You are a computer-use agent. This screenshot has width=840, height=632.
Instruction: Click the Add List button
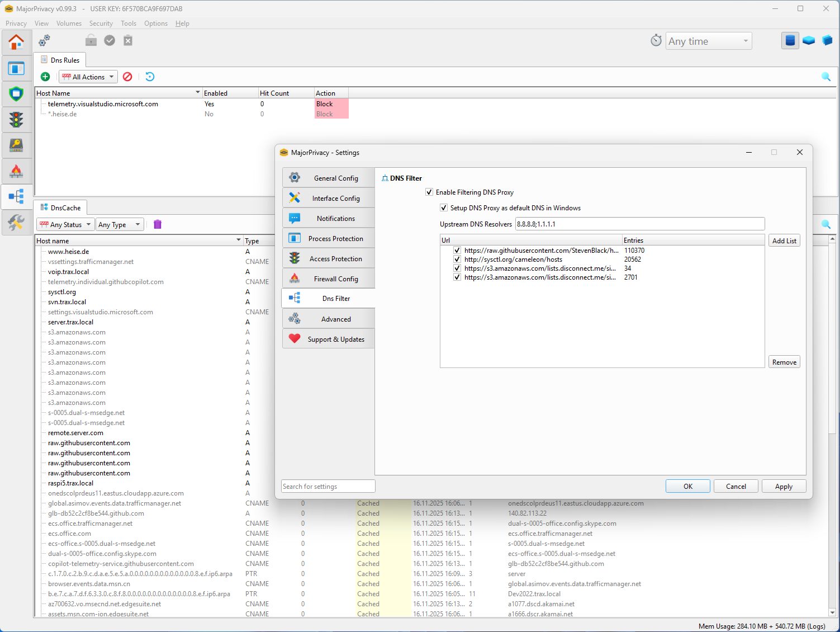pos(784,240)
